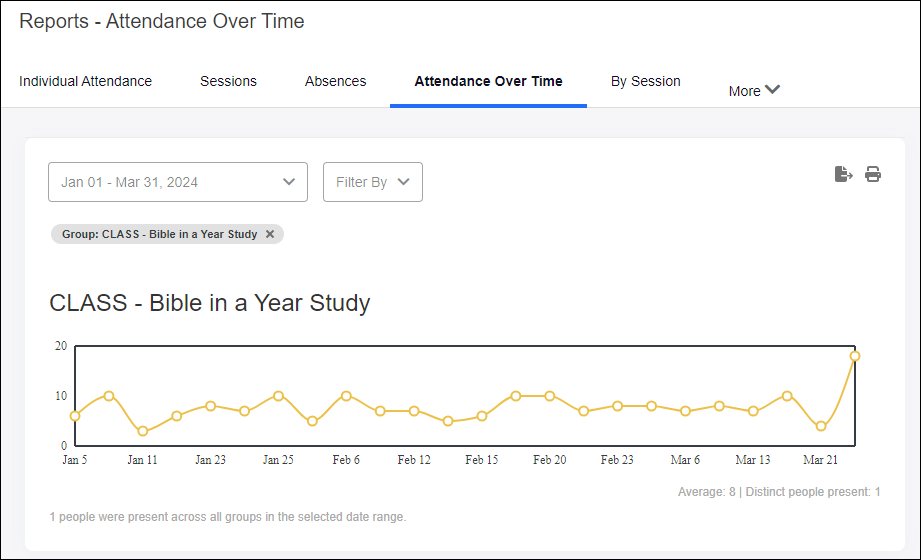Click the data point above Jan 25
This screenshot has height=560, width=921.
point(278,396)
